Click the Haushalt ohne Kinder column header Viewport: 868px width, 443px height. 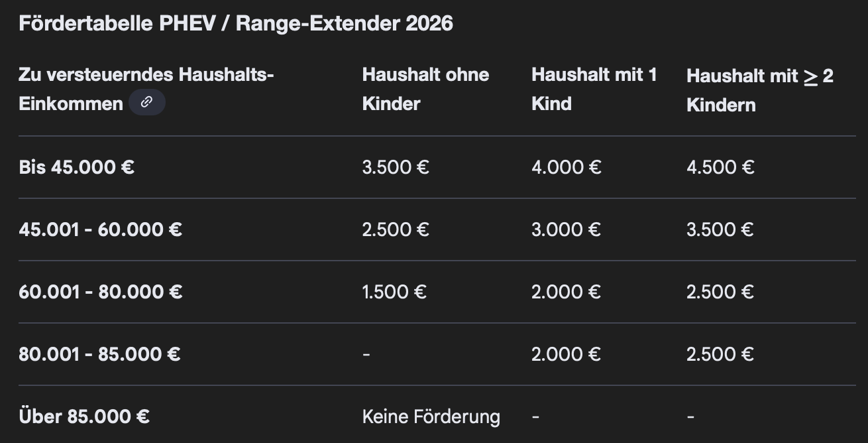point(425,88)
